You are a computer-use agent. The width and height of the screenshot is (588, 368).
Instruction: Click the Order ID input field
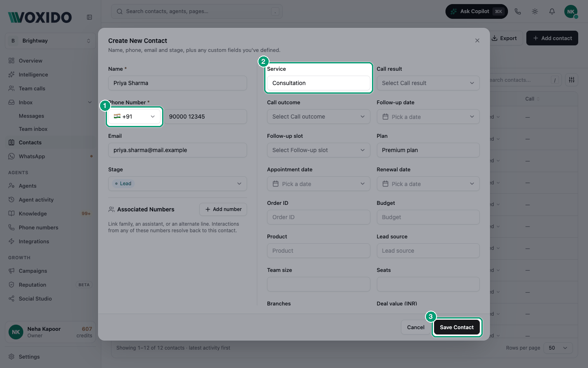pyautogui.click(x=318, y=217)
